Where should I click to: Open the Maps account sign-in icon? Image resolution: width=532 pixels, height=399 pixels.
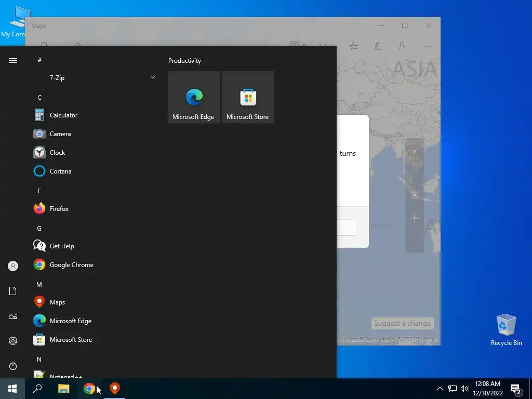[x=403, y=46]
